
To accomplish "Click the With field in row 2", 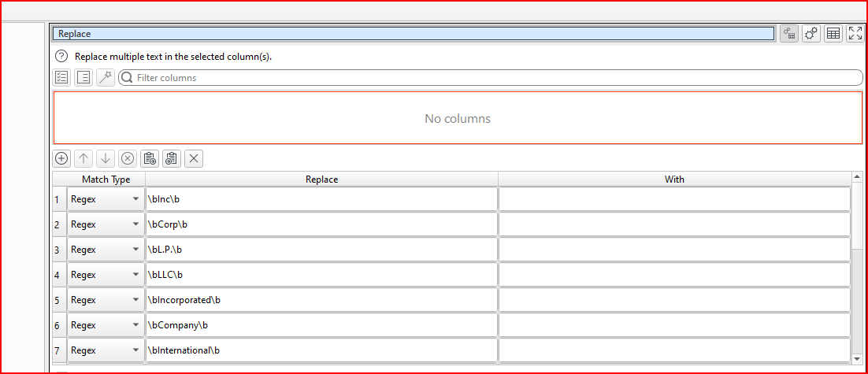I will click(674, 224).
